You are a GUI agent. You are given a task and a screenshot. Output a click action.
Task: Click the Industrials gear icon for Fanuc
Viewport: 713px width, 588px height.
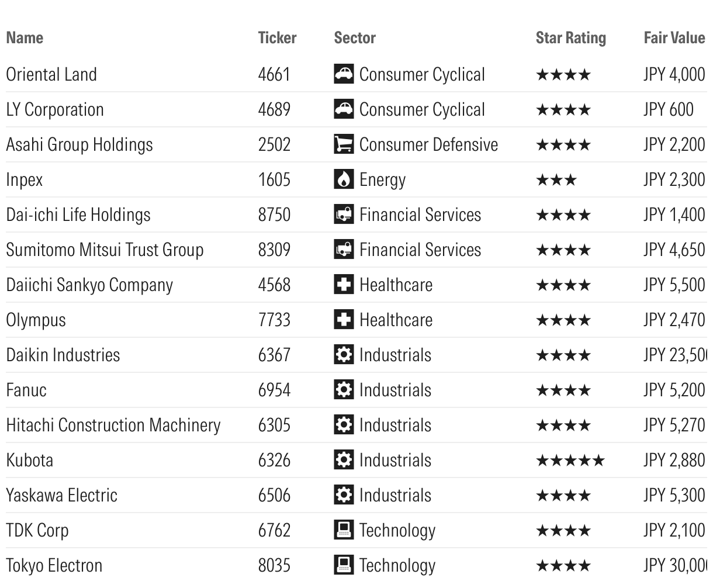point(344,390)
